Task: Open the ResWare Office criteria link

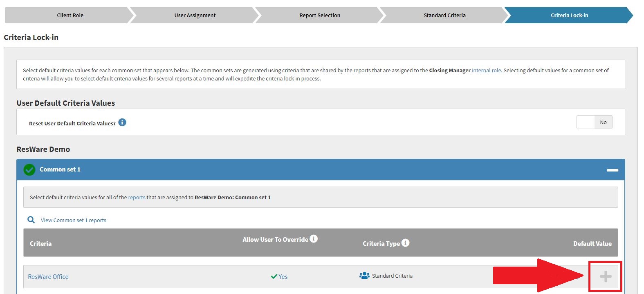Action: tap(48, 276)
